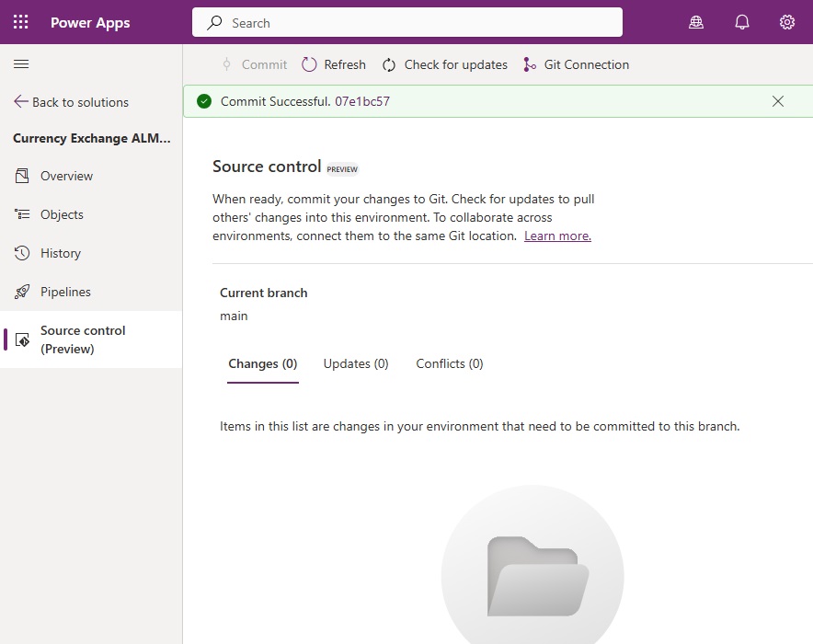The height and width of the screenshot is (644, 813).
Task: Select the Changes (0) tab
Action: click(x=263, y=364)
